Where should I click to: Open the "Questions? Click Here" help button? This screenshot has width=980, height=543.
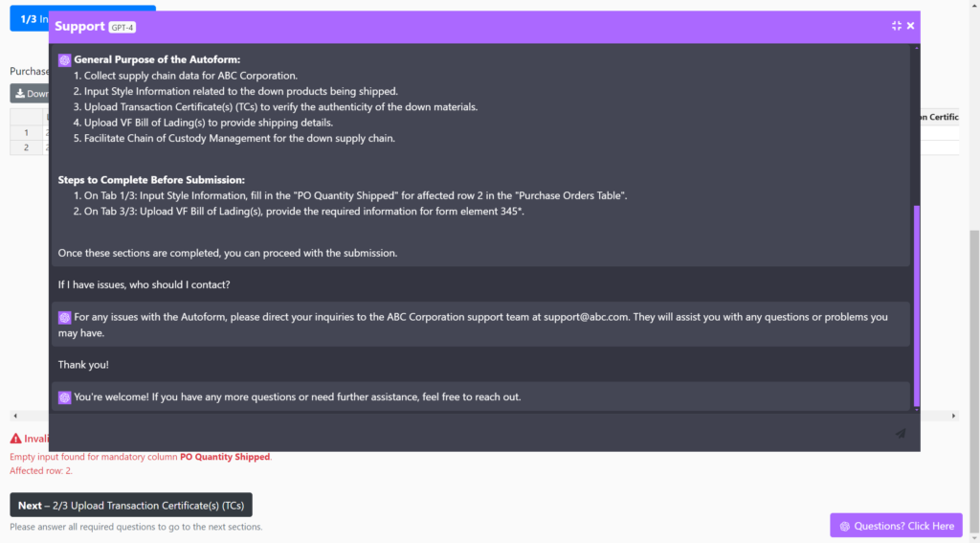(896, 526)
